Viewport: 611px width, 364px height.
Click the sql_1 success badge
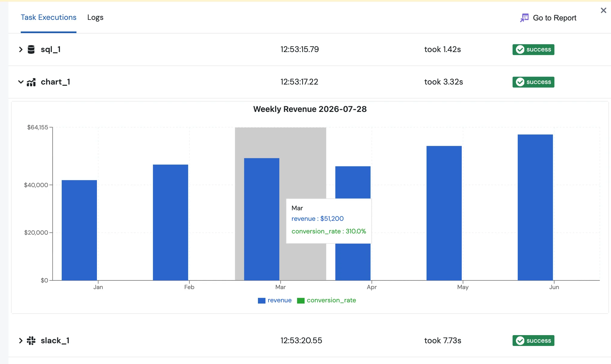[x=533, y=49]
